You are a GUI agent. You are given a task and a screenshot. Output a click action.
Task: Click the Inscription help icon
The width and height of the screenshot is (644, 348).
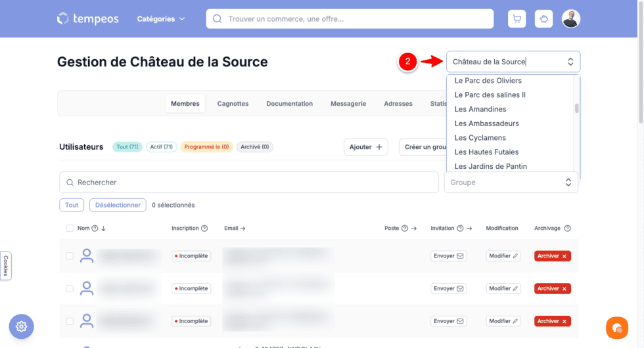[204, 228]
